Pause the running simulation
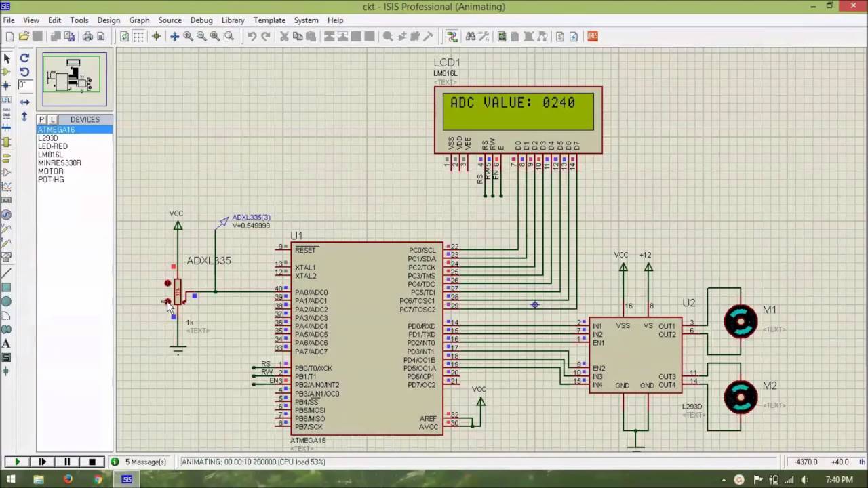The image size is (868, 488). tap(67, 462)
